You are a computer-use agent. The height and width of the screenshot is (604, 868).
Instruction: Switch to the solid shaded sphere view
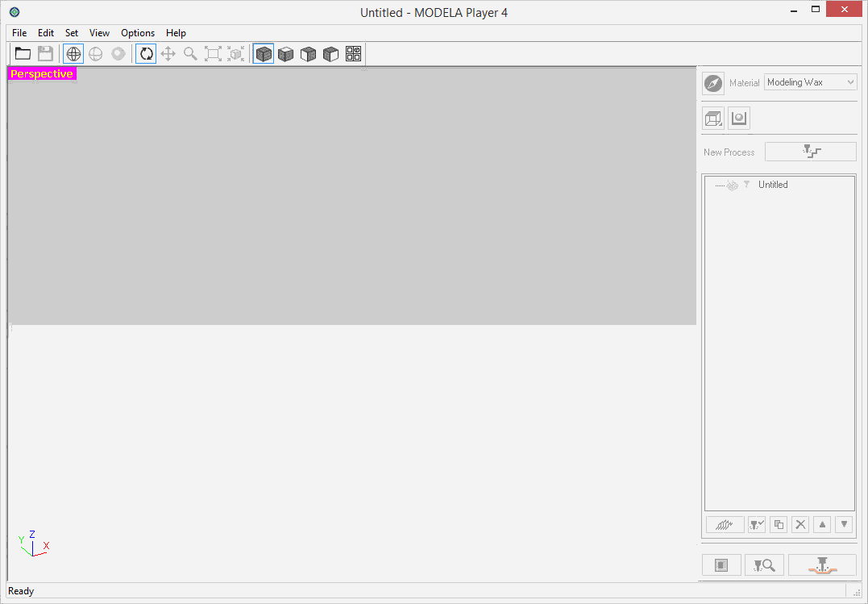[118, 54]
